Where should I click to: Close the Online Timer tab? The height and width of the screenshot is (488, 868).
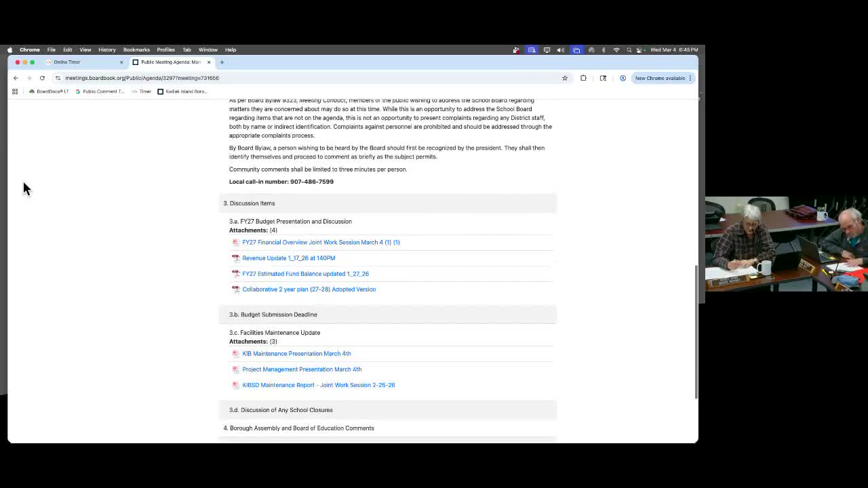pyautogui.click(x=121, y=62)
